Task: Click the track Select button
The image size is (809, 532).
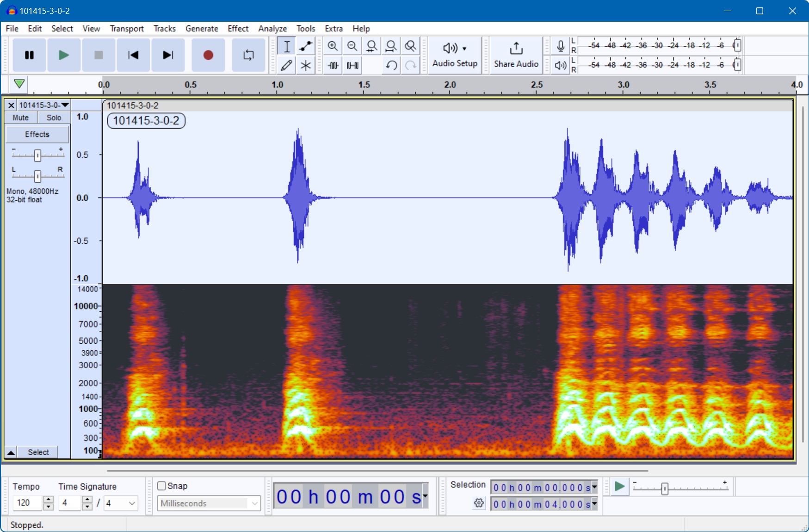Action: tap(38, 452)
